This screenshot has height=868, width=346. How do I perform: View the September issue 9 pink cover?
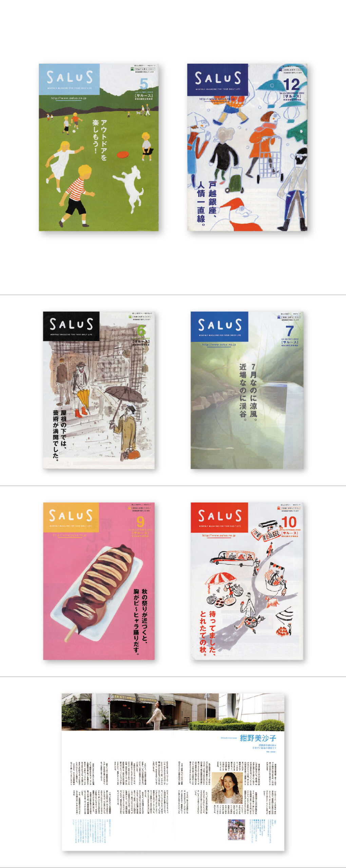click(99, 581)
